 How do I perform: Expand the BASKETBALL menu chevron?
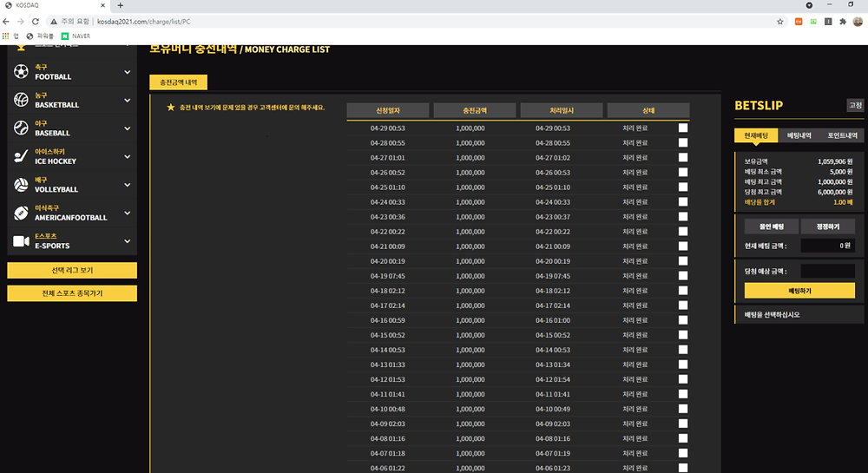[128, 100]
